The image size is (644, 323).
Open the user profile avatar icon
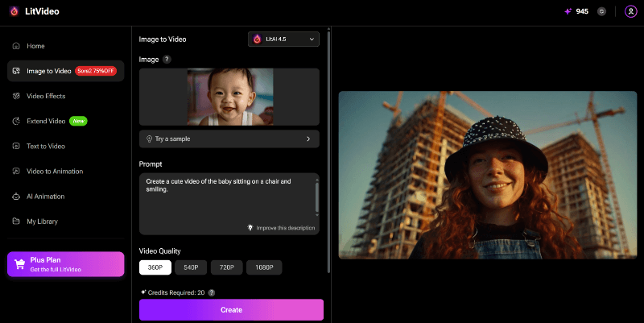coord(630,11)
